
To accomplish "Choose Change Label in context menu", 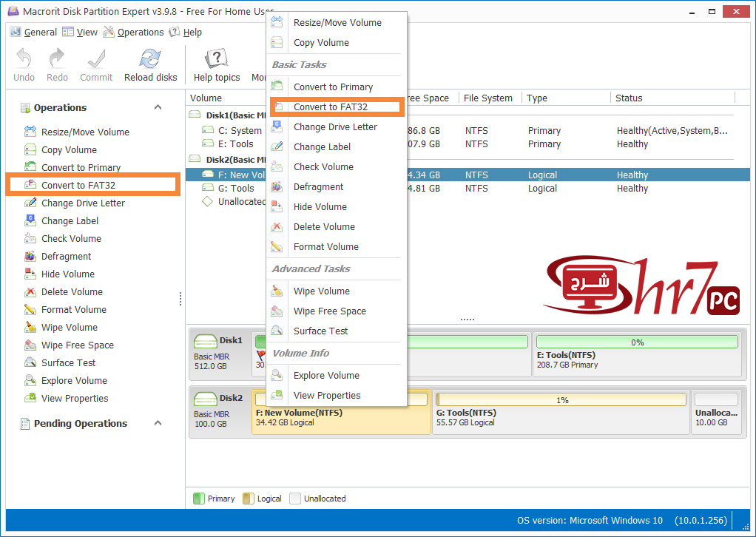I will [x=337, y=146].
